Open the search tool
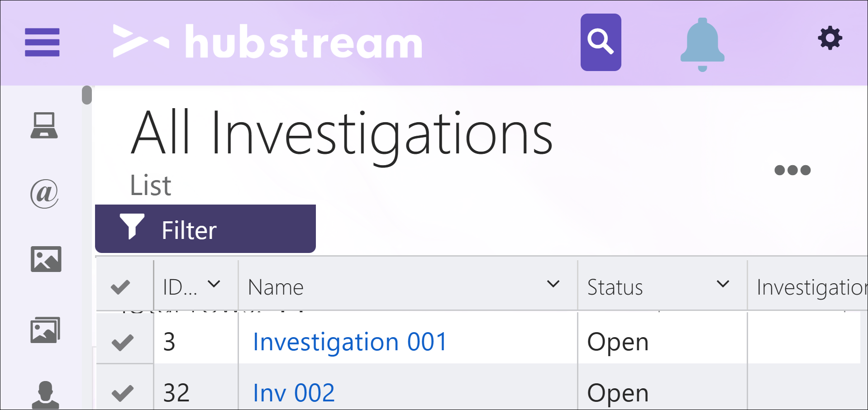This screenshot has height=410, width=868. [601, 42]
